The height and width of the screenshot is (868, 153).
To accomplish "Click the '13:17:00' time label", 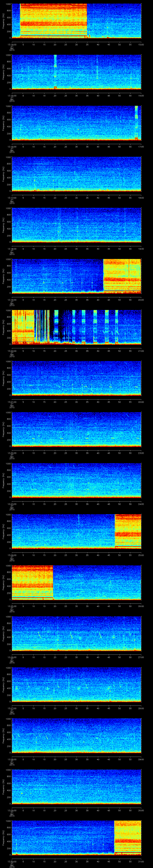I will (12, 197).
